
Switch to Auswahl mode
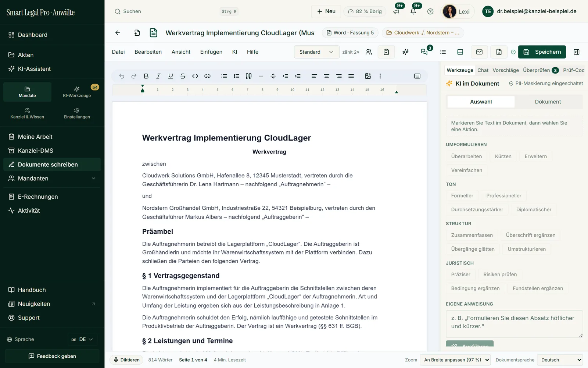coord(481,102)
